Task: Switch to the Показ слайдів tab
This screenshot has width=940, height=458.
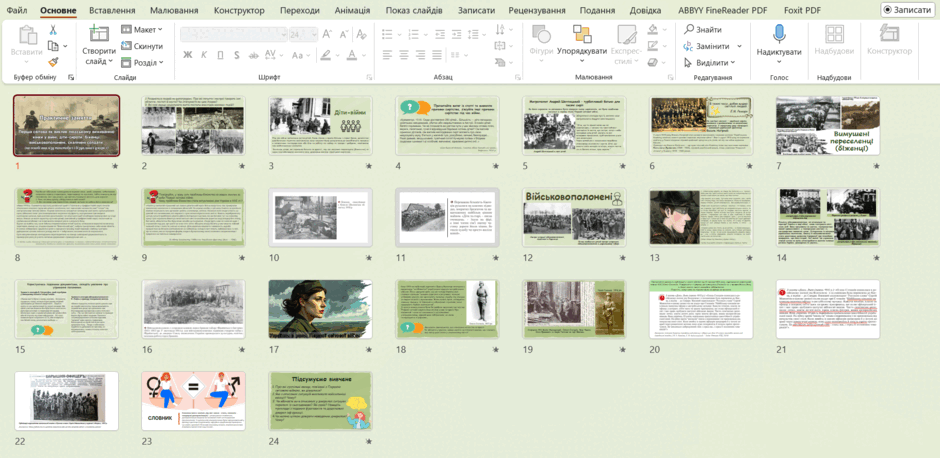Action: point(414,10)
